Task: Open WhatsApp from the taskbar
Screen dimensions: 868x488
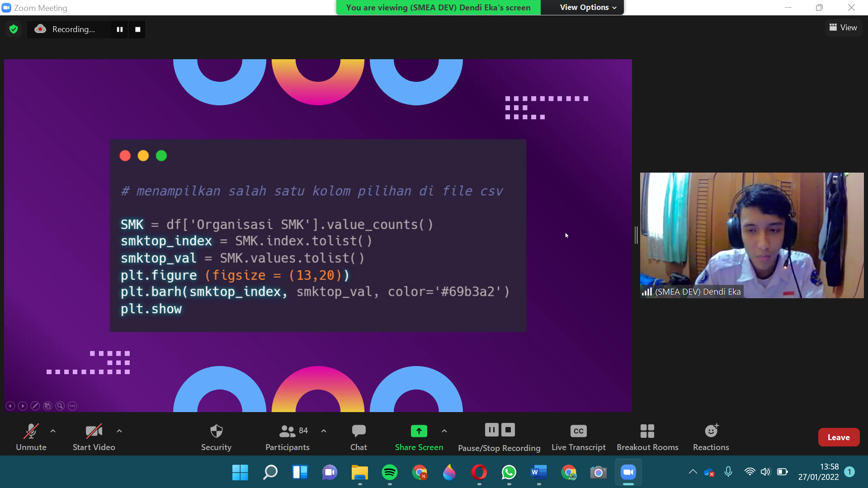Action: click(x=509, y=473)
